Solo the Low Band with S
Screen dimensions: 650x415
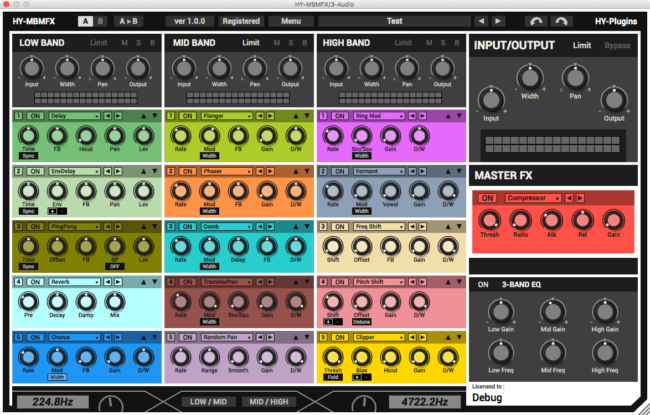click(138, 44)
